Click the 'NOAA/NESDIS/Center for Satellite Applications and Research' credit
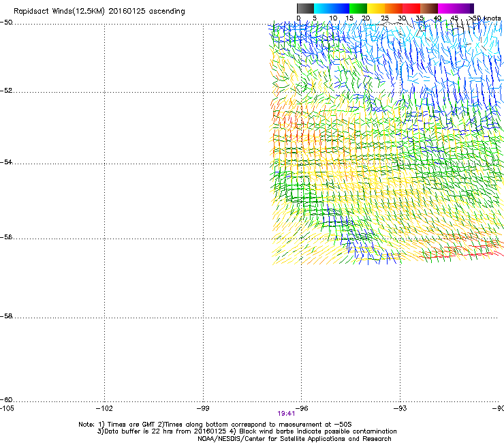The height and width of the screenshot is (443, 504). 294,439
